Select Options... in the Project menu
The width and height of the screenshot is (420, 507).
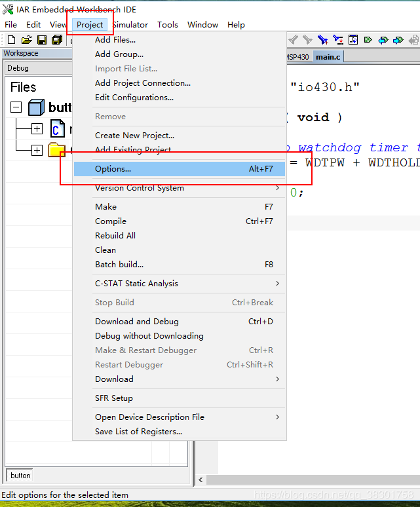180,169
